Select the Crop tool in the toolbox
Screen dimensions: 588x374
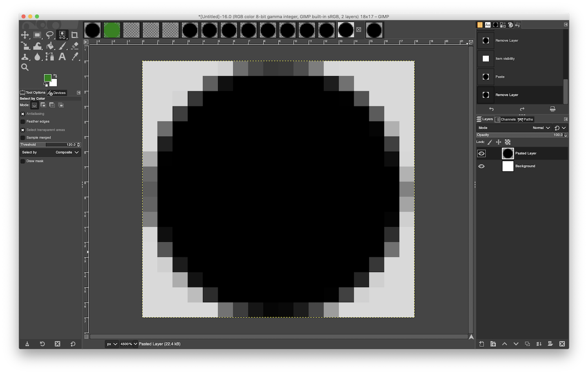pyautogui.click(x=74, y=35)
